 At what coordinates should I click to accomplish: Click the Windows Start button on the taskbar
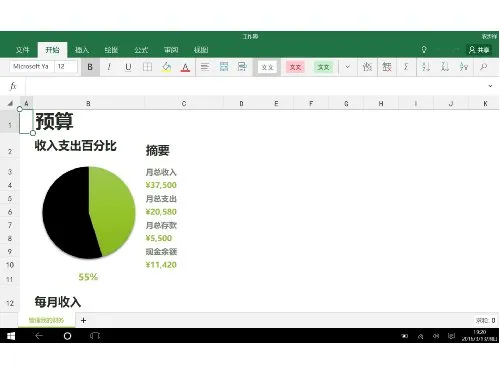[x=11, y=336]
